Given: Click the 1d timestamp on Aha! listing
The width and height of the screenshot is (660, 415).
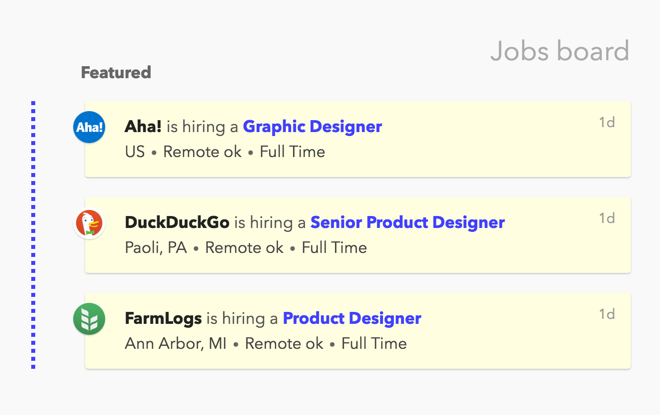Looking at the screenshot, I should [606, 123].
